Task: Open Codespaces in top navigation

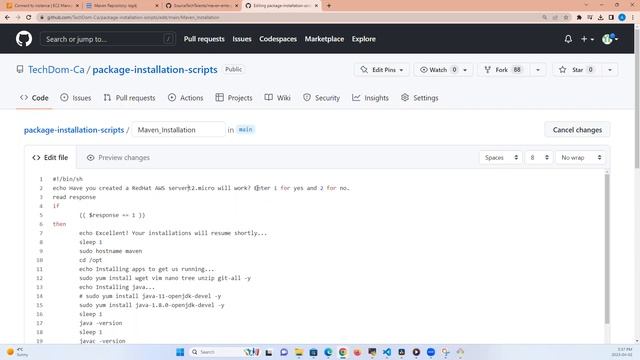Action: pyautogui.click(x=278, y=39)
